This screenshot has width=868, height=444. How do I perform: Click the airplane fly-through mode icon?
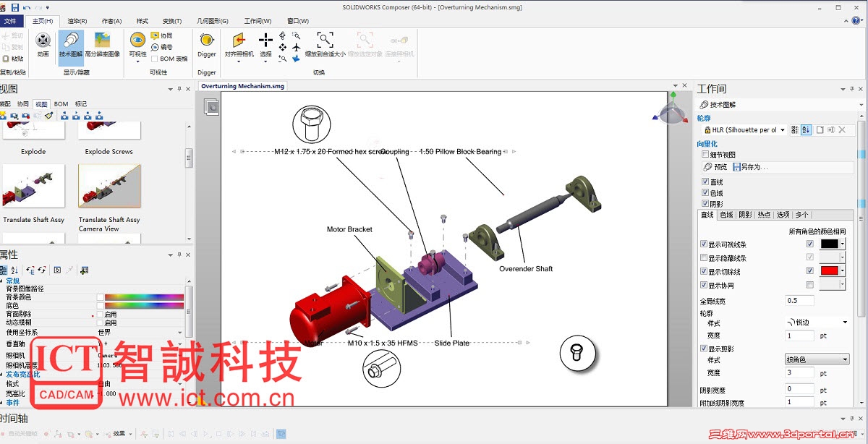[x=297, y=47]
